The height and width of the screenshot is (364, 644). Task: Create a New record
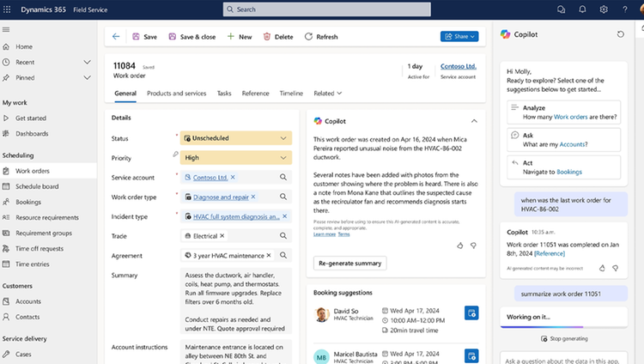tap(240, 37)
